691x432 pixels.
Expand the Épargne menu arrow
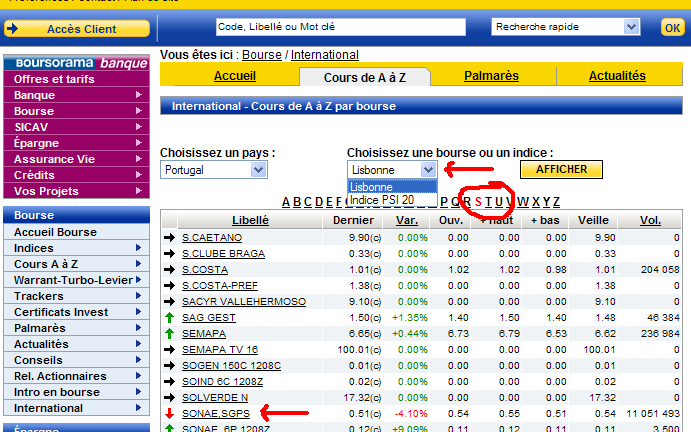[x=138, y=143]
